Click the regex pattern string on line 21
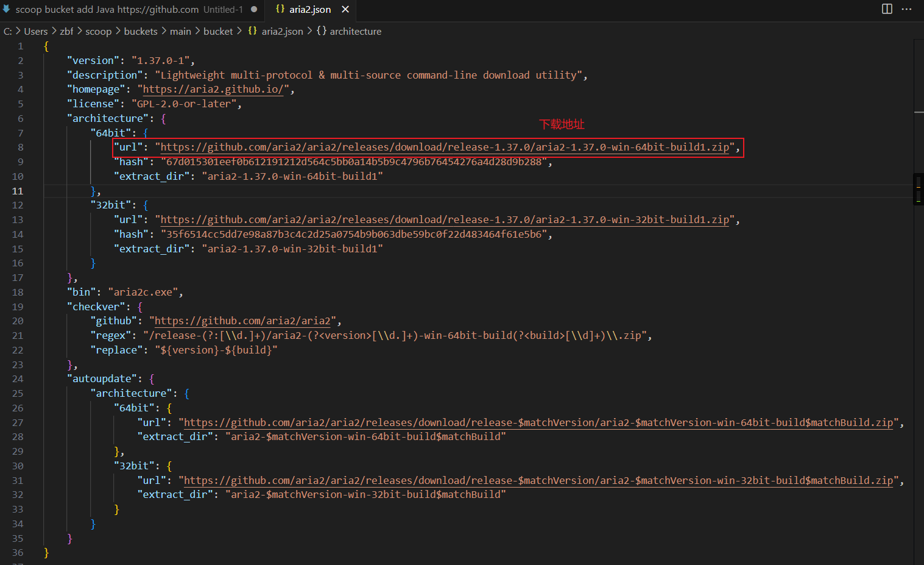Image resolution: width=924 pixels, height=565 pixels. 395,335
